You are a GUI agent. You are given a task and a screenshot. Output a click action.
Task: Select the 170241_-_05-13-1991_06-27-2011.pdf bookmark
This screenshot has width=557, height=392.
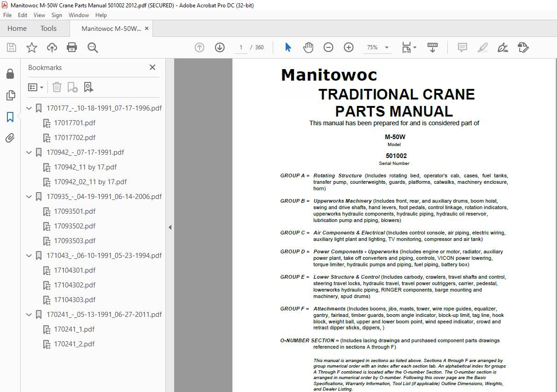[x=104, y=315]
